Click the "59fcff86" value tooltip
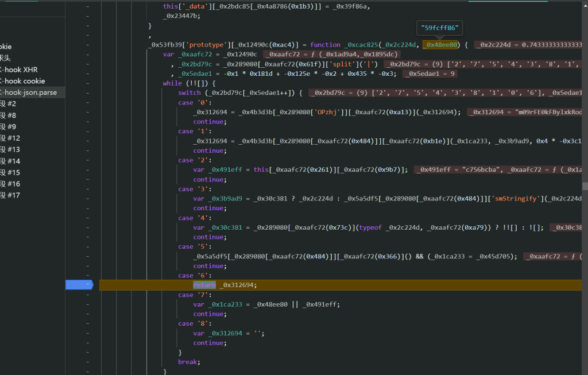 pos(440,28)
